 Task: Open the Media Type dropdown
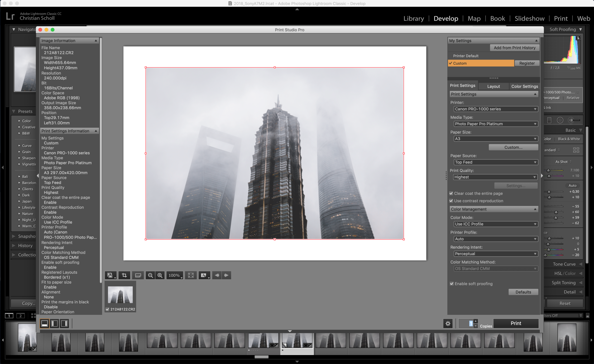coord(495,123)
